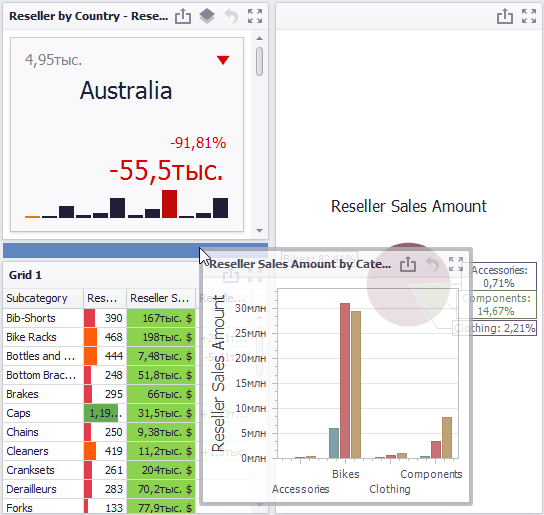Click the teal Bikes bar in chart

click(334, 443)
